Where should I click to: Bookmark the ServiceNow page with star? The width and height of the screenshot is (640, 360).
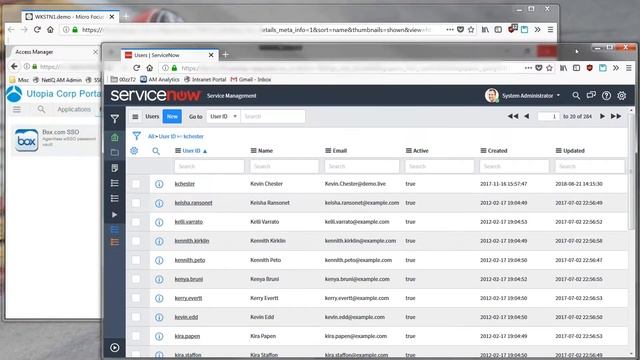(x=549, y=68)
